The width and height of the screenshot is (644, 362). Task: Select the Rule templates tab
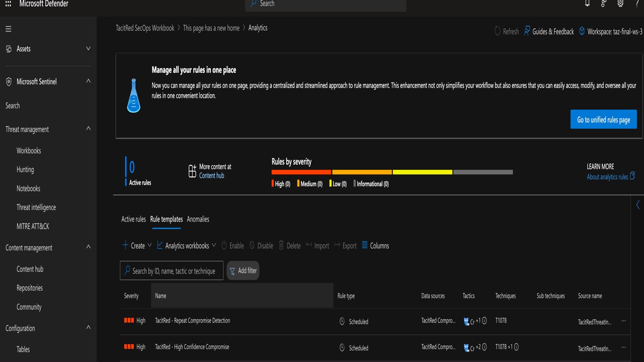pos(167,219)
